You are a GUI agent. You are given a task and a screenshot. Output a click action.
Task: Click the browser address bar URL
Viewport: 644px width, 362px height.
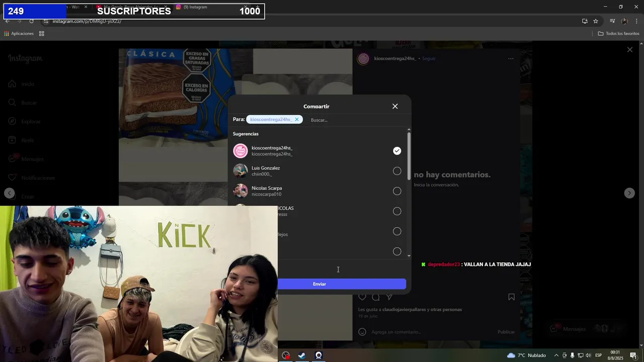coord(87,21)
